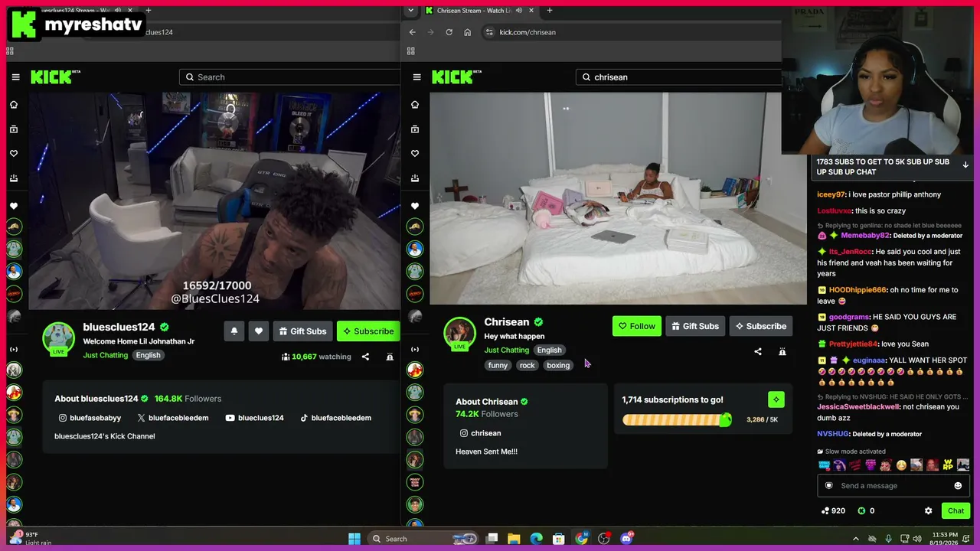Toggle notification bell for bluesclues124
Image resolution: width=980 pixels, height=551 pixels.
coord(234,331)
